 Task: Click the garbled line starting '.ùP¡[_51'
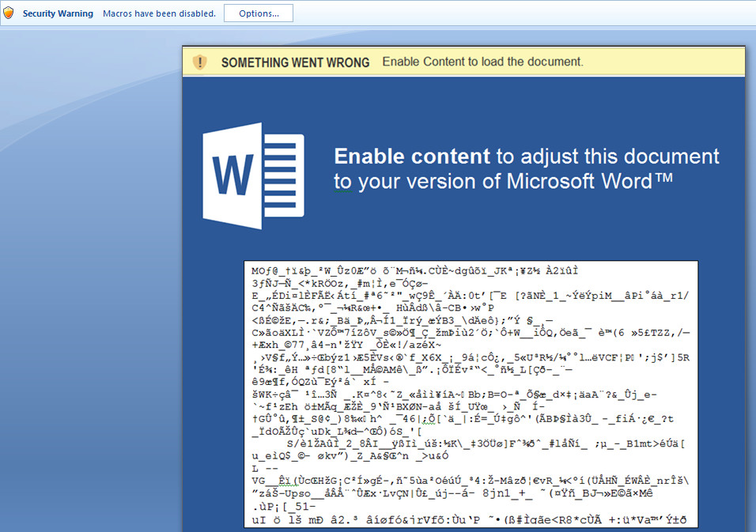283,506
